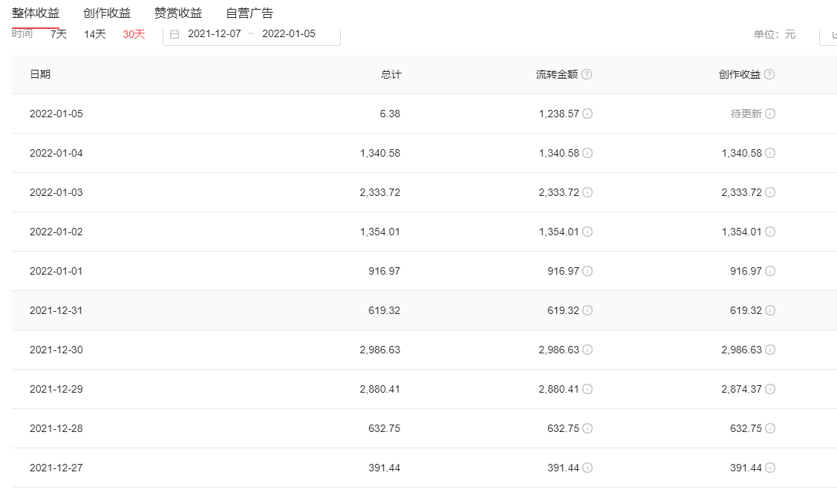Click the 2021-12-31 table row
The height and width of the screenshot is (504, 837).
coord(297,310)
